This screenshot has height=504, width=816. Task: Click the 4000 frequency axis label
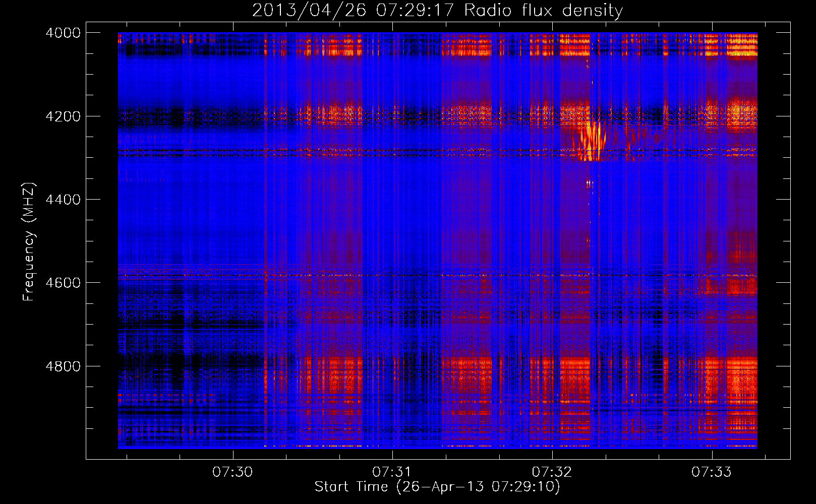point(63,33)
